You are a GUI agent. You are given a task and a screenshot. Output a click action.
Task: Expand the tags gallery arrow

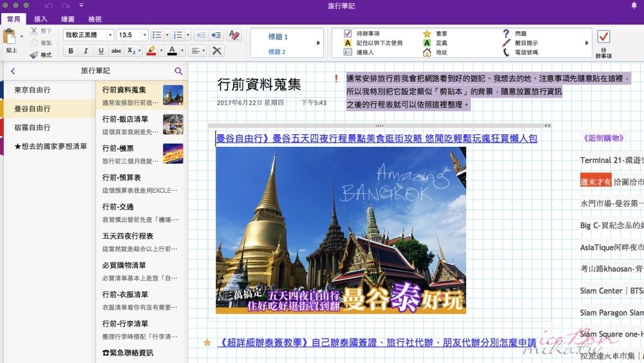(x=587, y=43)
